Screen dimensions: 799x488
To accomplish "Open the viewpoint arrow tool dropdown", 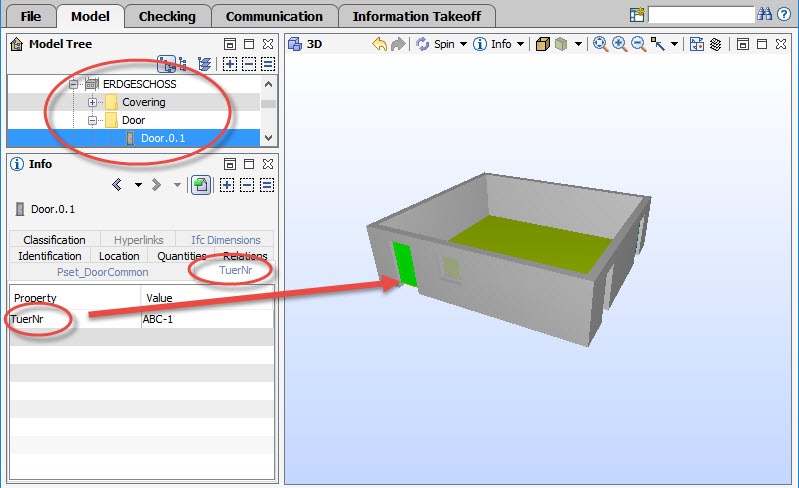I will (674, 44).
